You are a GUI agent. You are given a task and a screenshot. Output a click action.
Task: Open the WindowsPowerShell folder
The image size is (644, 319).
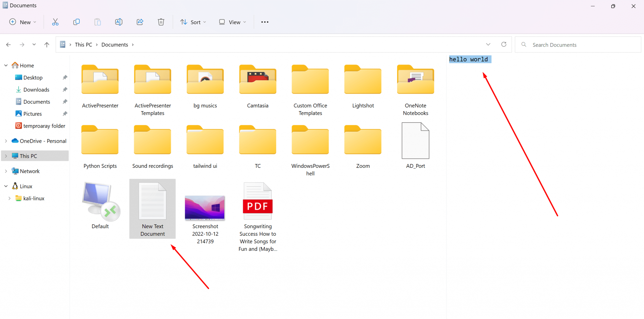[310, 151]
